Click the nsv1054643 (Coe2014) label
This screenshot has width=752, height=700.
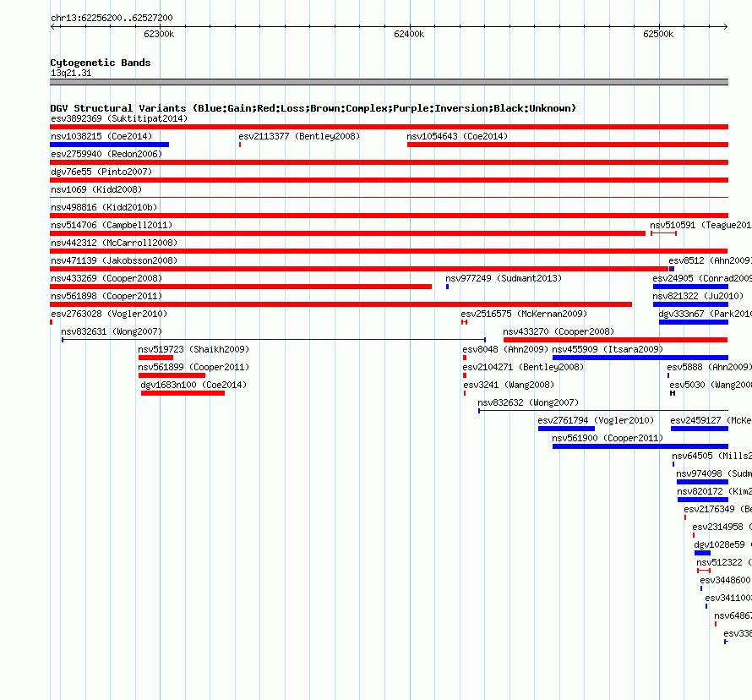[x=457, y=136]
